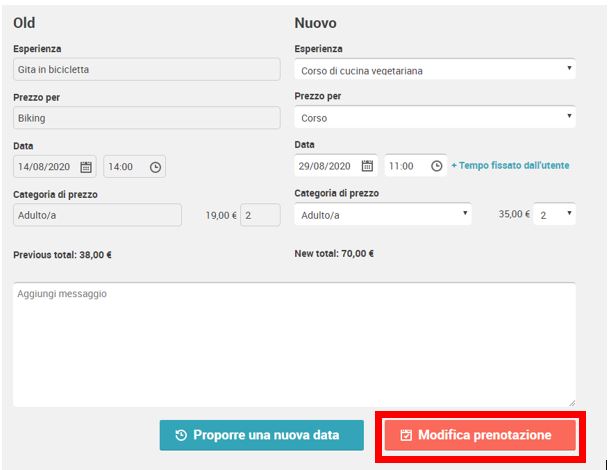611x470 pixels.
Task: Click clock icon next to 14:00
Action: tap(155, 167)
